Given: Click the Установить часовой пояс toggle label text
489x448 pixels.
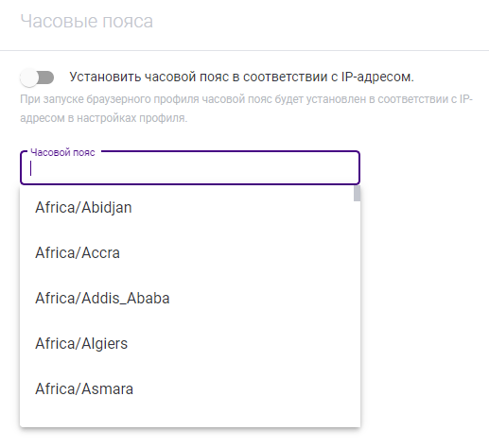Looking at the screenshot, I should (x=241, y=78).
